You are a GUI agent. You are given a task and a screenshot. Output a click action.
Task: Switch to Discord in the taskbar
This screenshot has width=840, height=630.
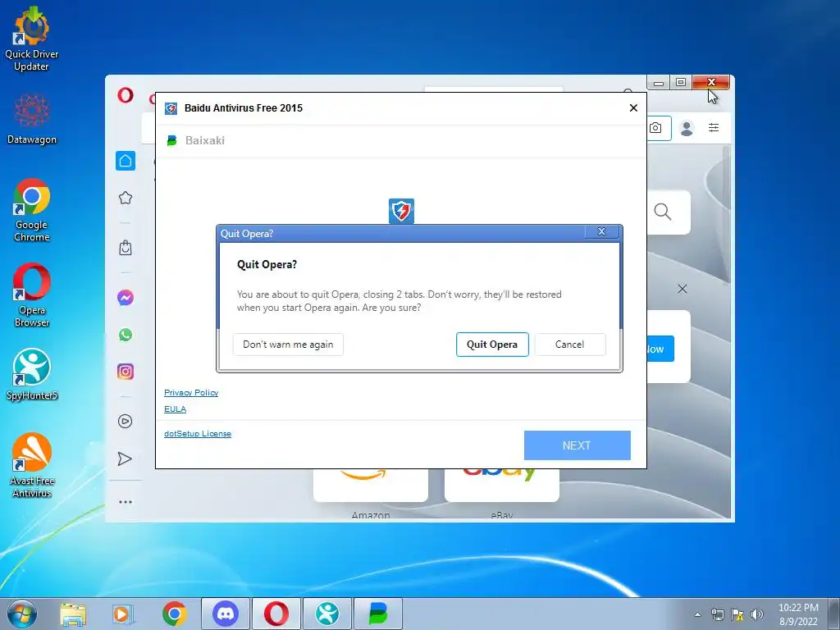click(x=226, y=614)
